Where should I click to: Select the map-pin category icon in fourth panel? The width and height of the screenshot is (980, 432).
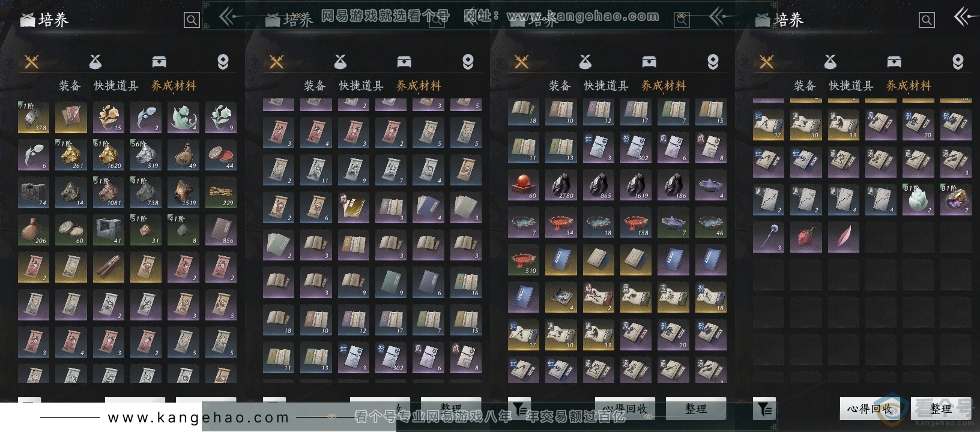pos(958,61)
